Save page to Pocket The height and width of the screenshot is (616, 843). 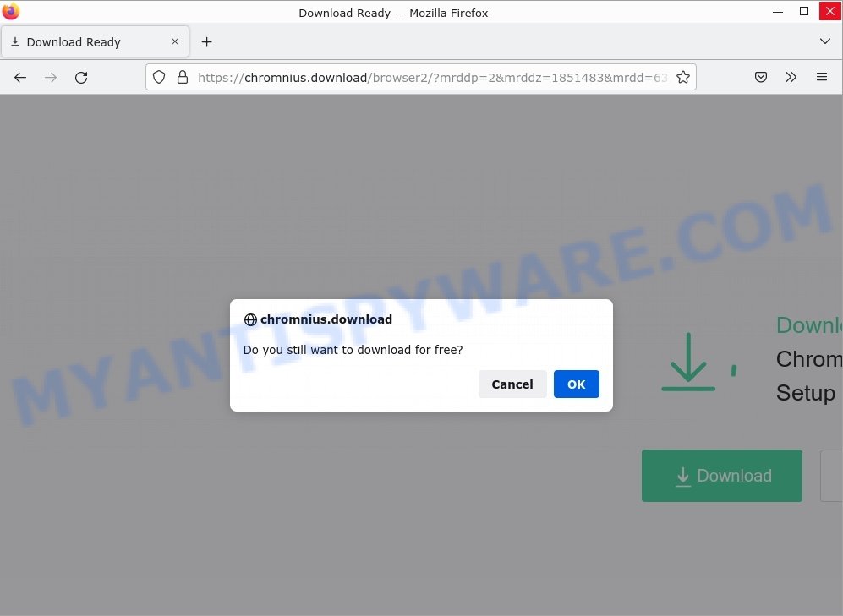(761, 77)
